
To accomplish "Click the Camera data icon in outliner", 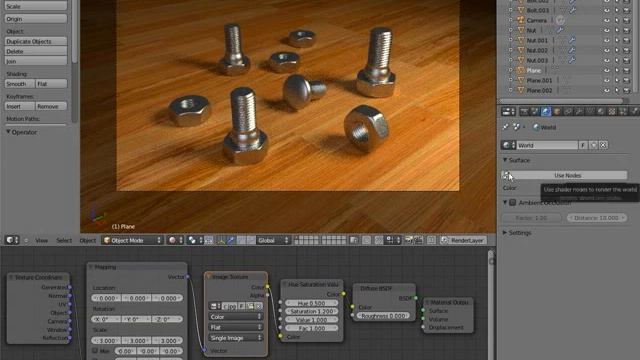I will [x=560, y=20].
